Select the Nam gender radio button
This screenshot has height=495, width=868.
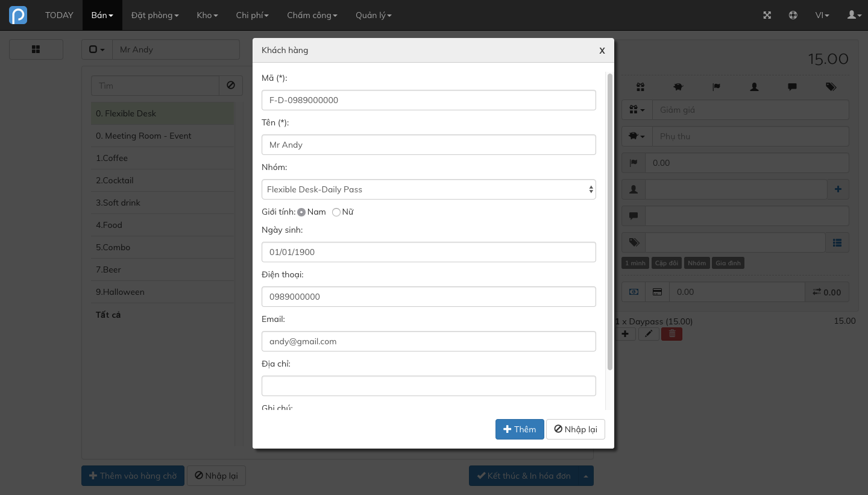point(301,212)
